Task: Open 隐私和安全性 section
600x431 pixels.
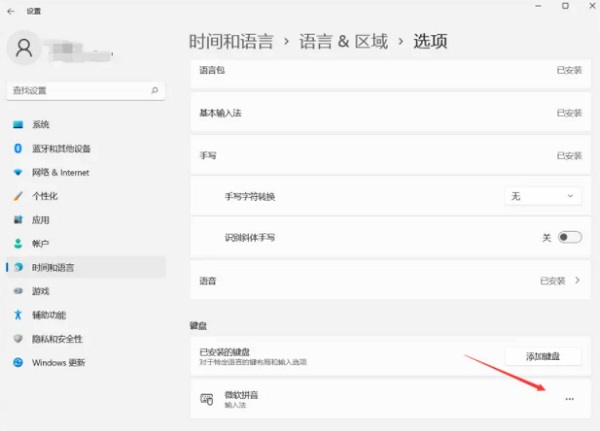Action: (86, 338)
